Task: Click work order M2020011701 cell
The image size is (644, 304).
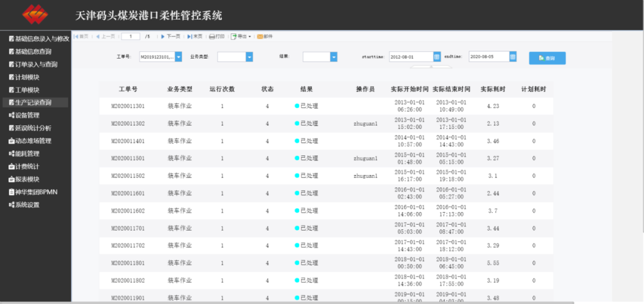Action: point(128,228)
